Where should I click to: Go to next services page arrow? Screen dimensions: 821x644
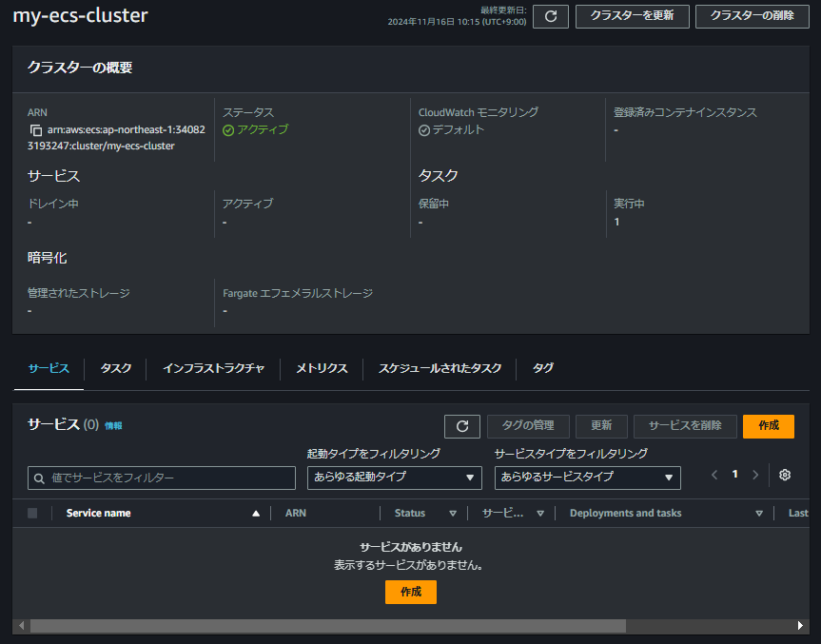point(755,475)
